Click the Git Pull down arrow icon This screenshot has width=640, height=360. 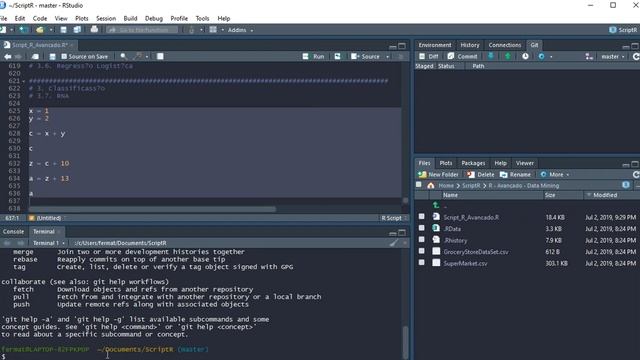pos(491,56)
